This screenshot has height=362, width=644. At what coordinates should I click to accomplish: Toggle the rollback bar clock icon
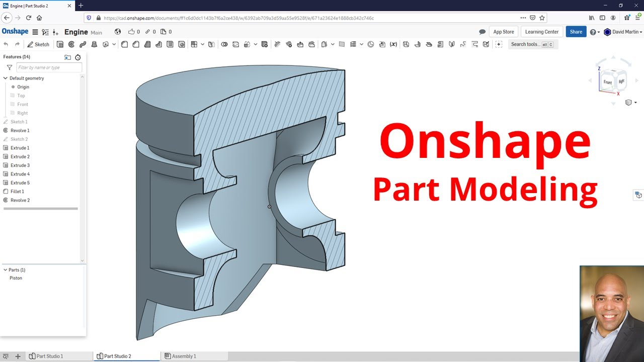(78, 57)
